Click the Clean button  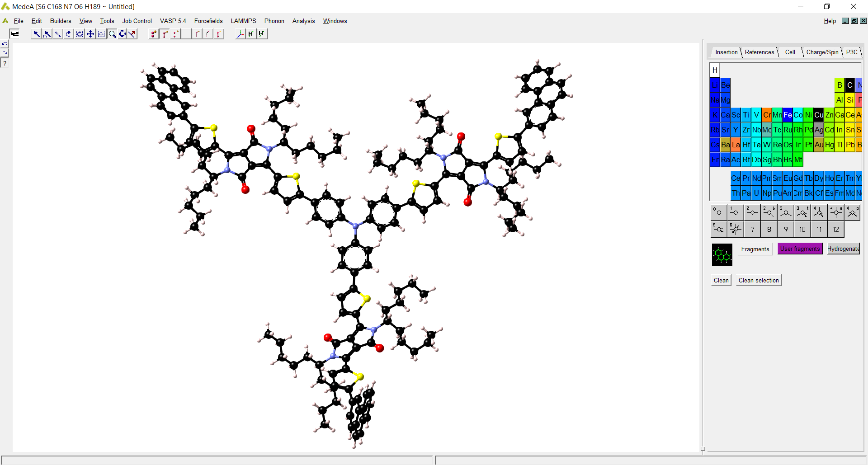(721, 280)
